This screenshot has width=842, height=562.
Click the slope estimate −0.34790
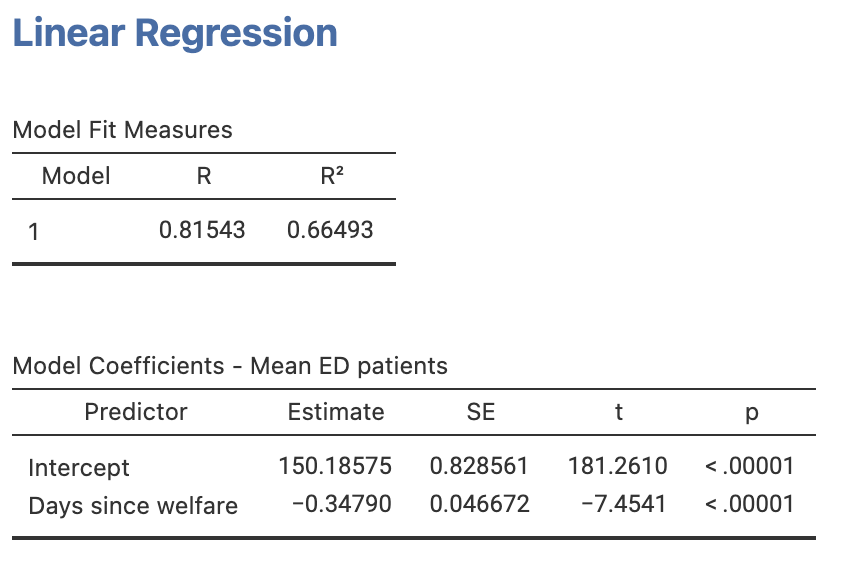341,504
